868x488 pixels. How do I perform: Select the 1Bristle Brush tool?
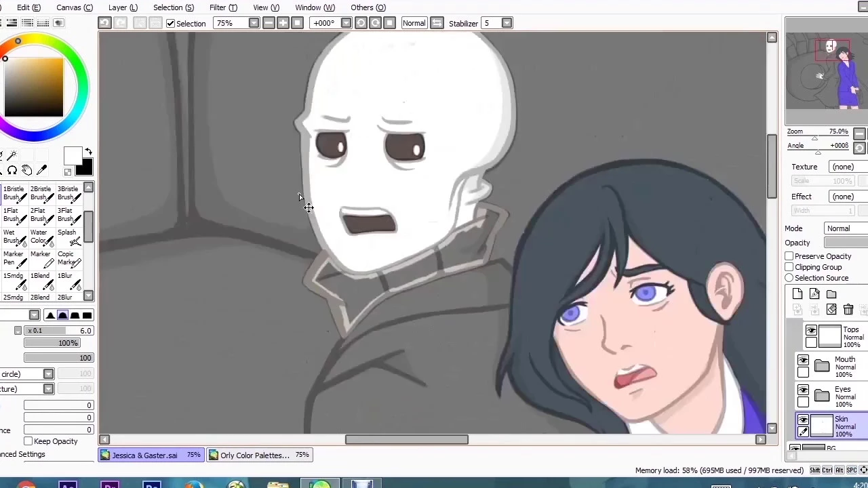pos(14,193)
